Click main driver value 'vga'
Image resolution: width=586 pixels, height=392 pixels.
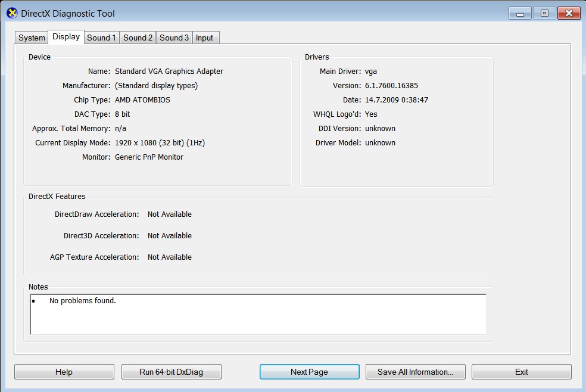(x=371, y=71)
